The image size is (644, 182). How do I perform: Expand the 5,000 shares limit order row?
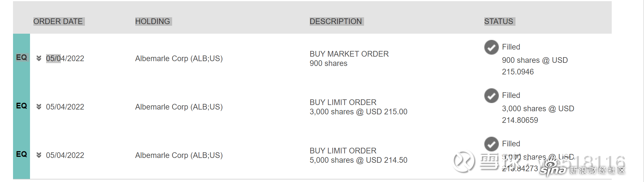pos(39,155)
